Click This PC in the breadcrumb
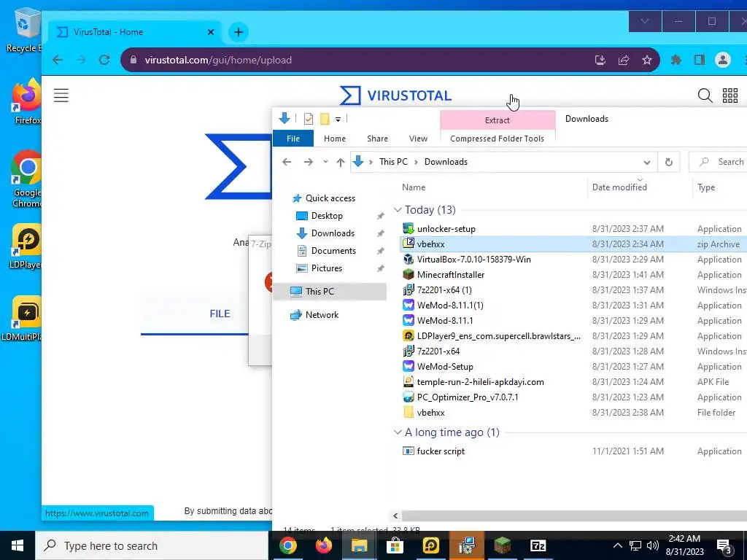The width and height of the screenshot is (747, 560). point(393,162)
